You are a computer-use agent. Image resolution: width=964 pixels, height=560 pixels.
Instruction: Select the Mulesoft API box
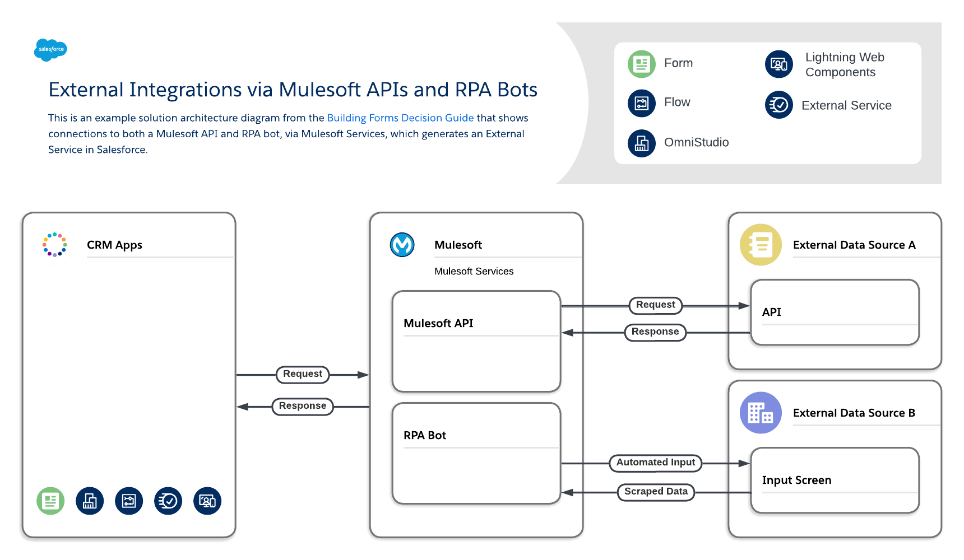point(476,340)
